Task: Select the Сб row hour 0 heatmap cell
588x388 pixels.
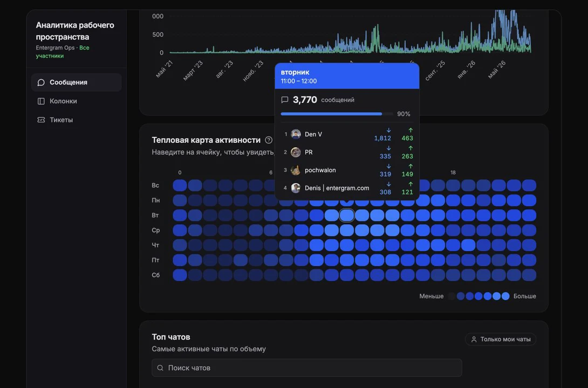Action: coord(180,275)
